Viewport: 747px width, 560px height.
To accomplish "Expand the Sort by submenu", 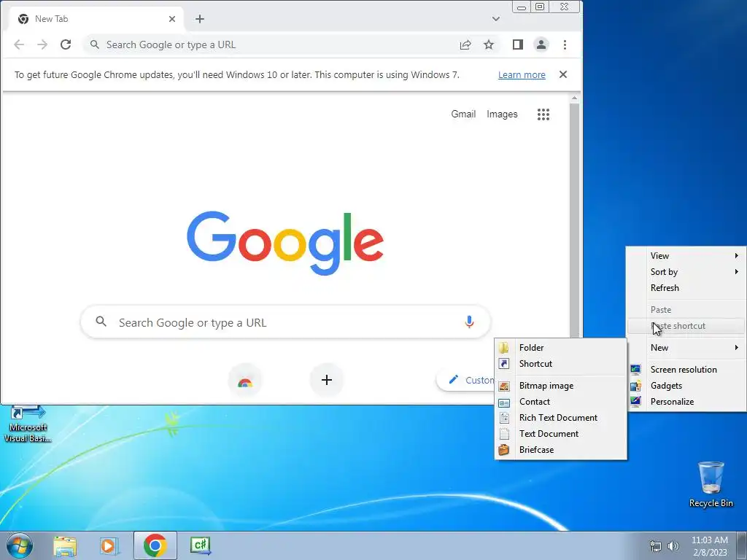I will click(686, 272).
